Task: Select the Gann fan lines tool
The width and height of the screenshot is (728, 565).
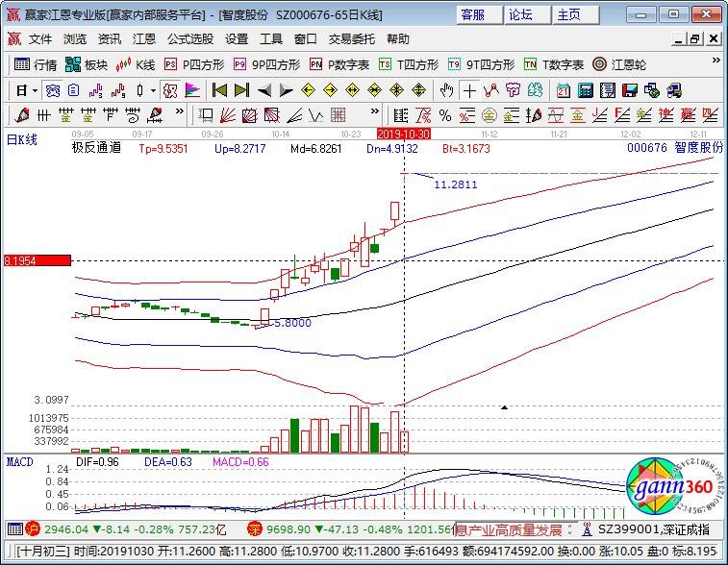Action: [228, 114]
